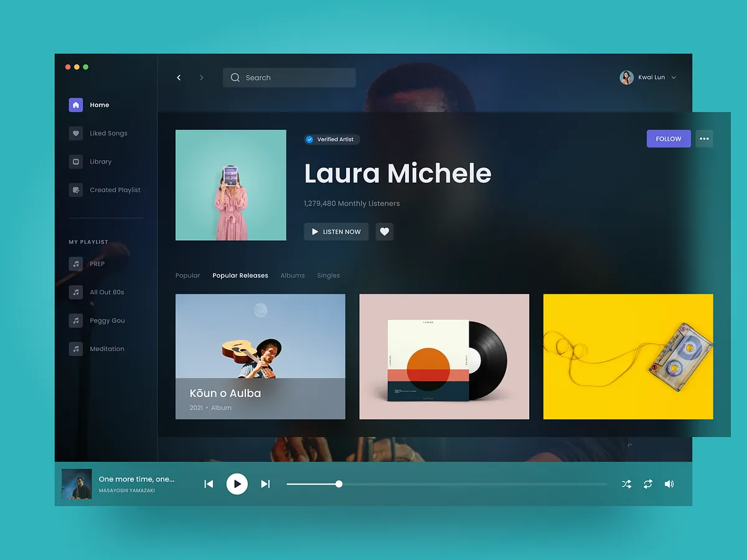
Task: Open the yellow cassette tape album cover
Action: 628,357
